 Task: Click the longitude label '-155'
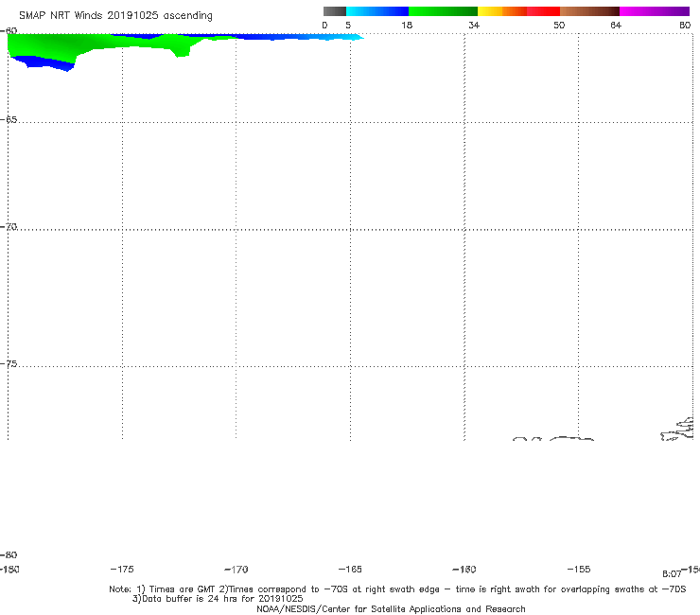579,569
